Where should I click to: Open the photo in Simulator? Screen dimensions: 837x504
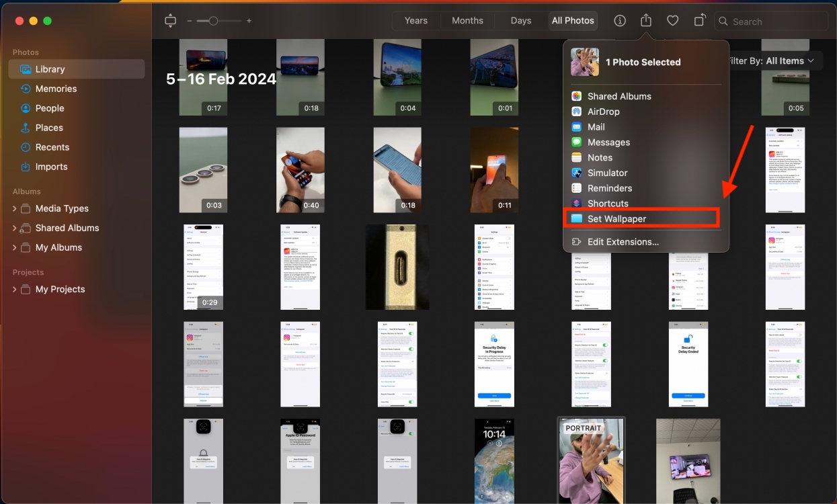click(x=606, y=173)
